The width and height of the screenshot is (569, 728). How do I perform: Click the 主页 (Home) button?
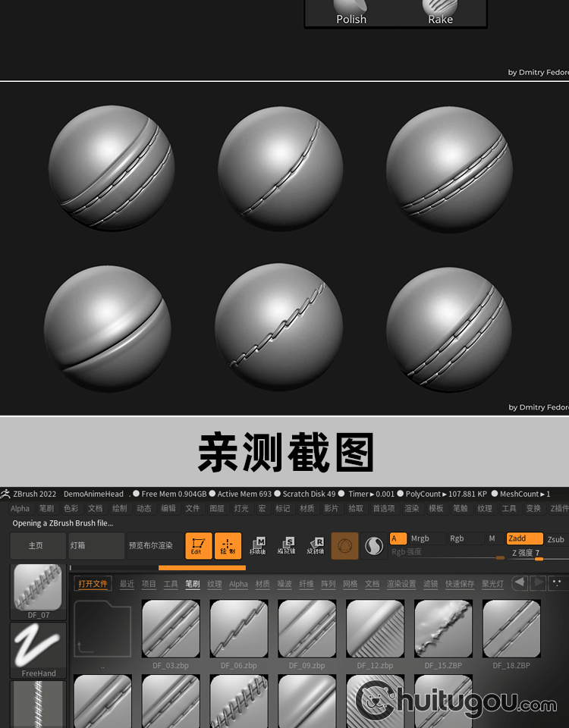coord(38,545)
